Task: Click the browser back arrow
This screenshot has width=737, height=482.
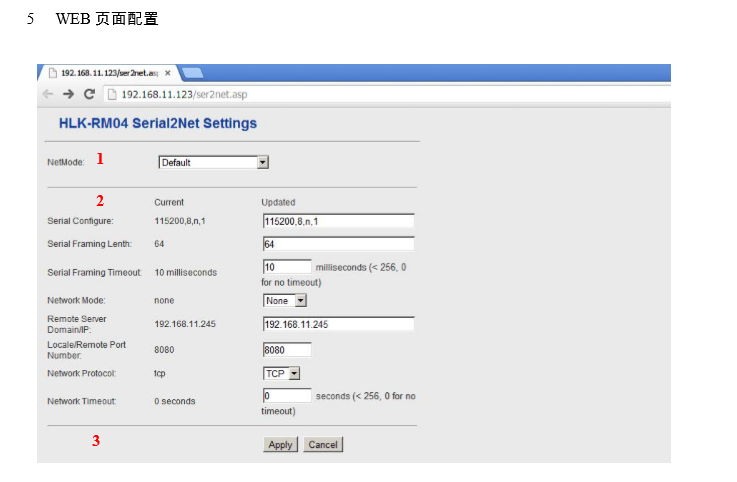Action: (48, 94)
